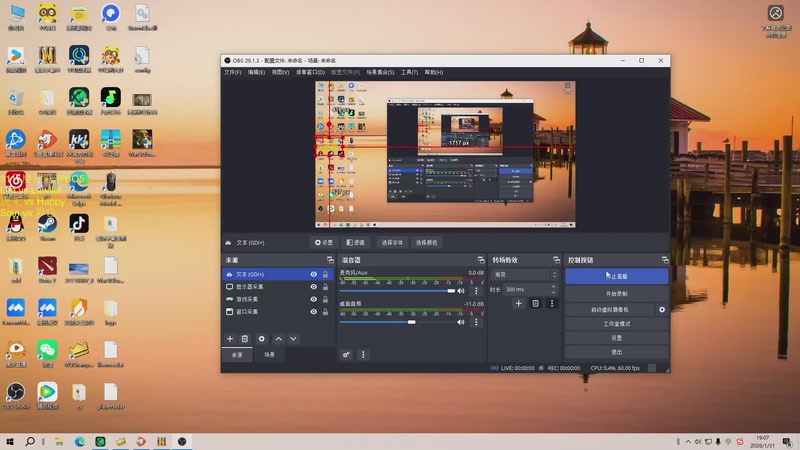Mute the 桌面音频 speaker icon
The image size is (800, 450).
tap(461, 322)
